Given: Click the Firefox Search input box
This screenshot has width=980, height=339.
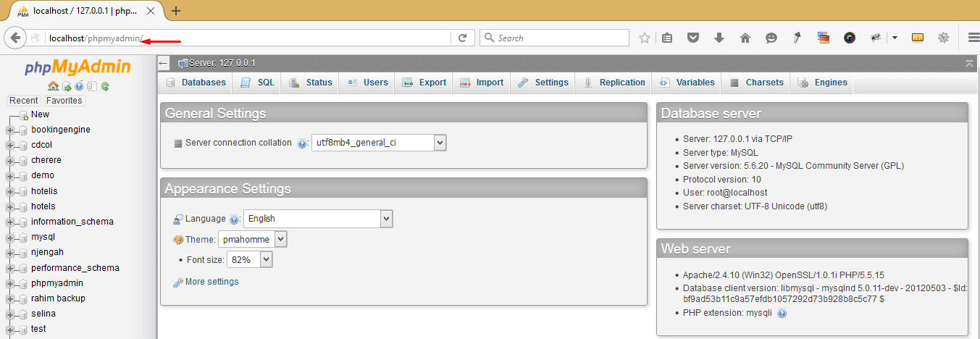Looking at the screenshot, I should click(555, 38).
